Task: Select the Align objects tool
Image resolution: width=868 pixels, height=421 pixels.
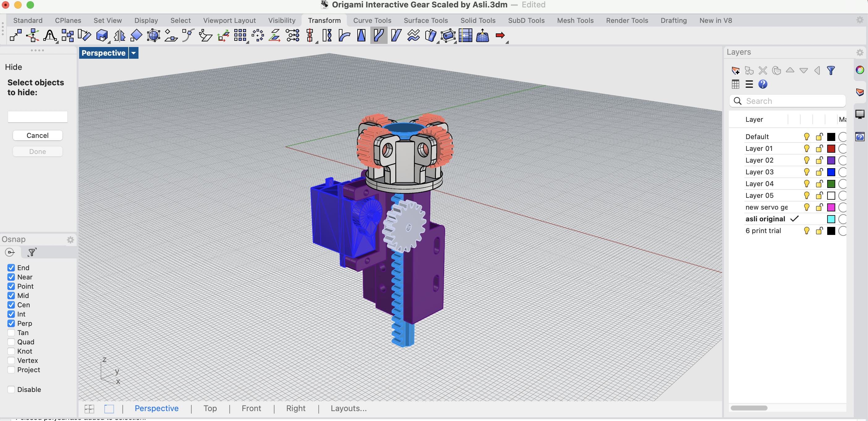Action: [x=310, y=35]
